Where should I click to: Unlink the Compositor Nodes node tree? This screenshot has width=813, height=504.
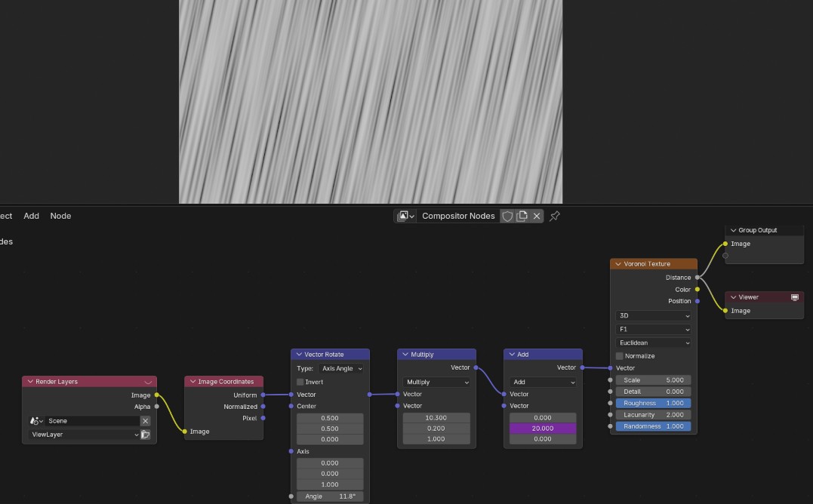click(x=537, y=216)
